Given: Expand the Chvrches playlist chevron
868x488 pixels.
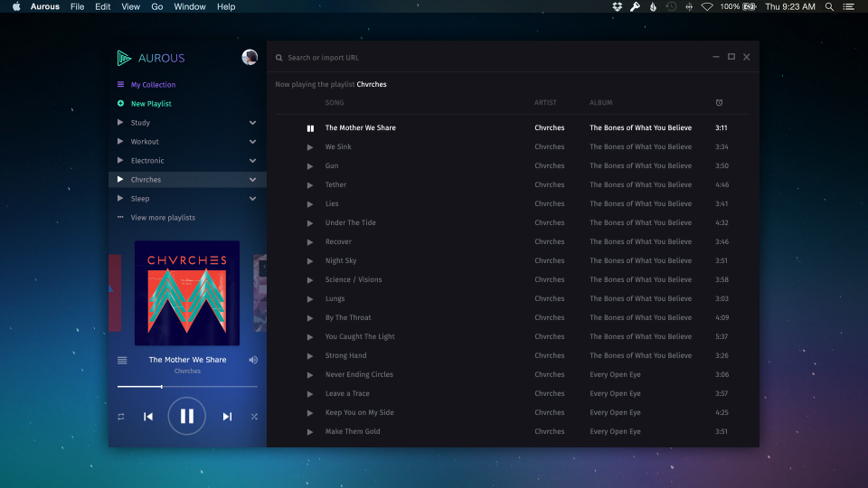Looking at the screenshot, I should [x=252, y=180].
